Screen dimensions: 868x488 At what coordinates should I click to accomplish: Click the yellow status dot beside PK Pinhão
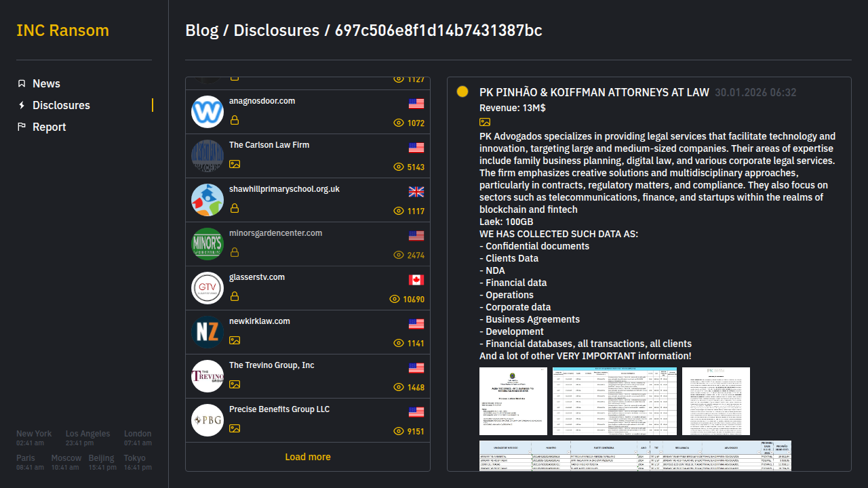tap(462, 92)
